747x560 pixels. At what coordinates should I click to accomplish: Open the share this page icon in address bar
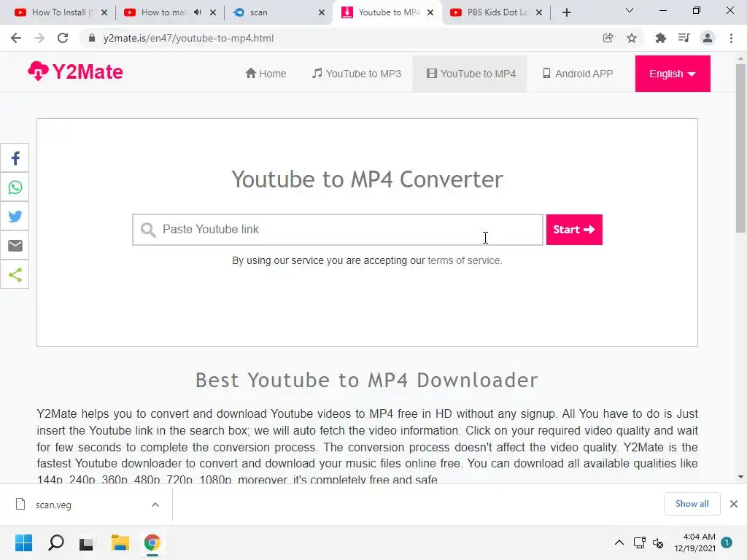pyautogui.click(x=608, y=38)
